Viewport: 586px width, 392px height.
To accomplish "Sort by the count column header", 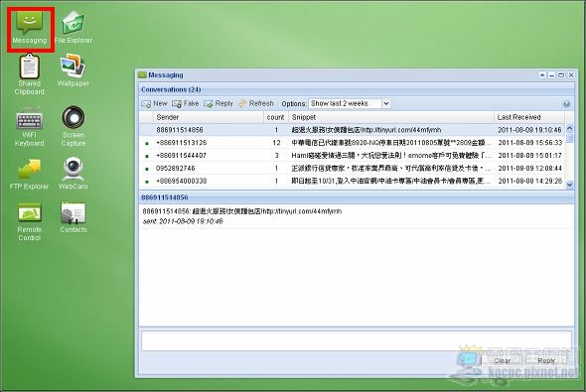I will click(275, 117).
